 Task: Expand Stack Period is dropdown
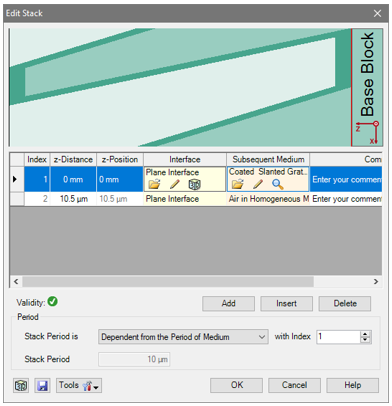[183, 337]
